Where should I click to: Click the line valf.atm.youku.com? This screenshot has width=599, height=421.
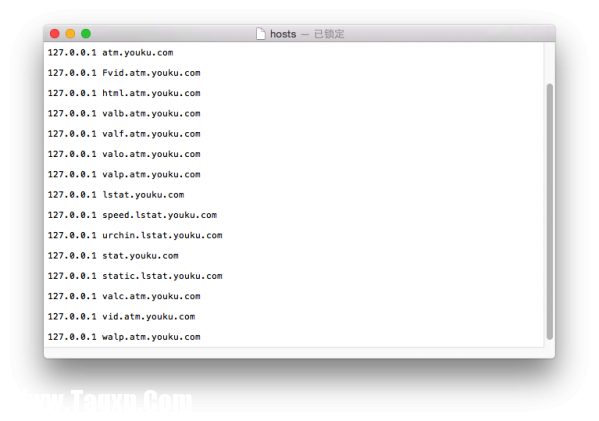click(124, 134)
